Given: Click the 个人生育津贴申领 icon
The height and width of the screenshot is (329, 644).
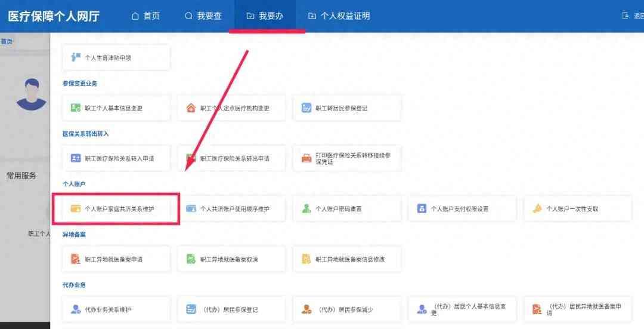Looking at the screenshot, I should 76,57.
